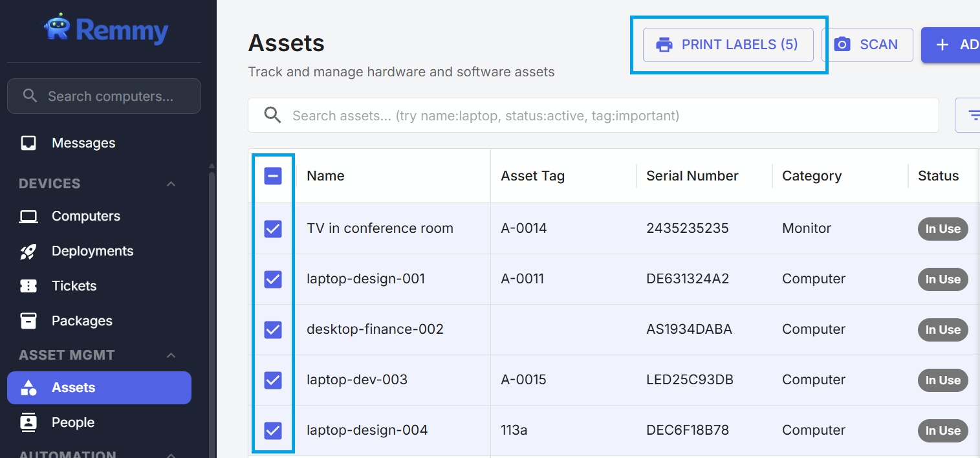Click the filter icon beside asset search
Image resolution: width=980 pixels, height=458 pixels.
[973, 115]
